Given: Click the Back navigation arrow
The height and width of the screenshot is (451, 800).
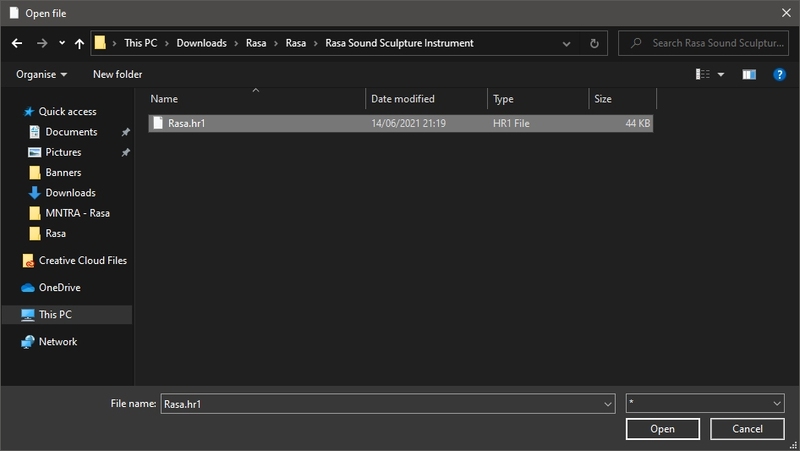Looking at the screenshot, I should tap(16, 43).
